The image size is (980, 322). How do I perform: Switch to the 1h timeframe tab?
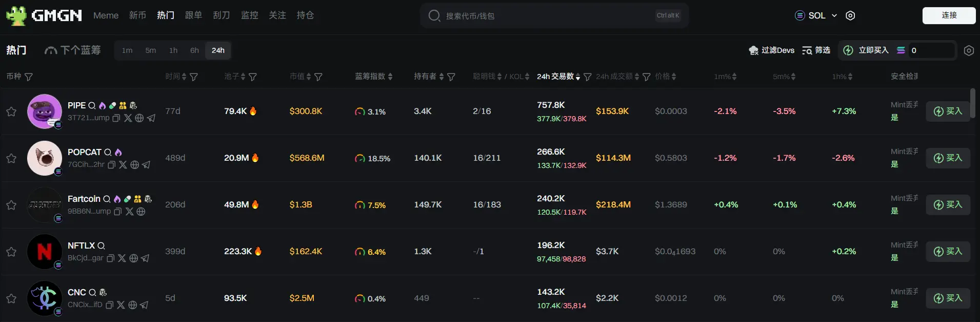point(173,50)
